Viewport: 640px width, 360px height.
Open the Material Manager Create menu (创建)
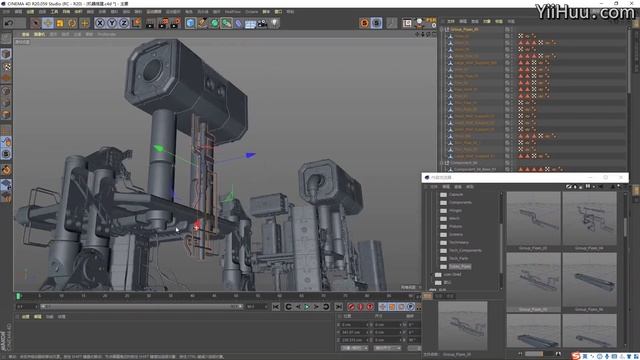click(x=25, y=317)
